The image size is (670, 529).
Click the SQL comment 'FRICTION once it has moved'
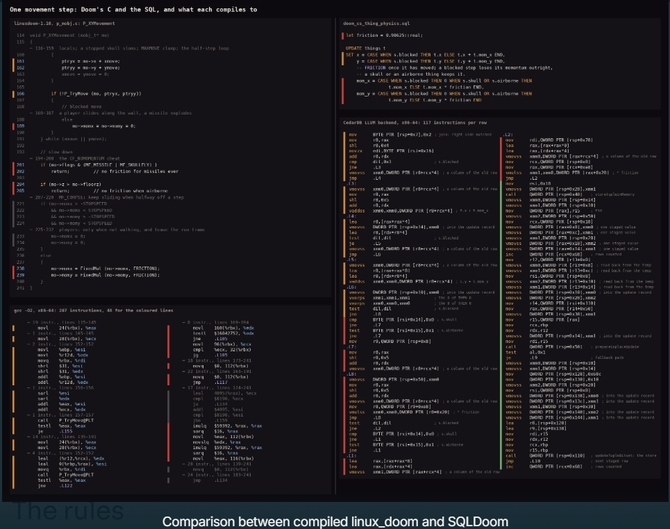point(454,68)
